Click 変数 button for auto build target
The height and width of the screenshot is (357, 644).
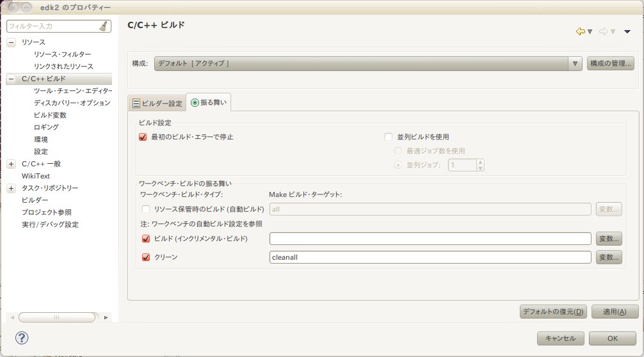[609, 209]
